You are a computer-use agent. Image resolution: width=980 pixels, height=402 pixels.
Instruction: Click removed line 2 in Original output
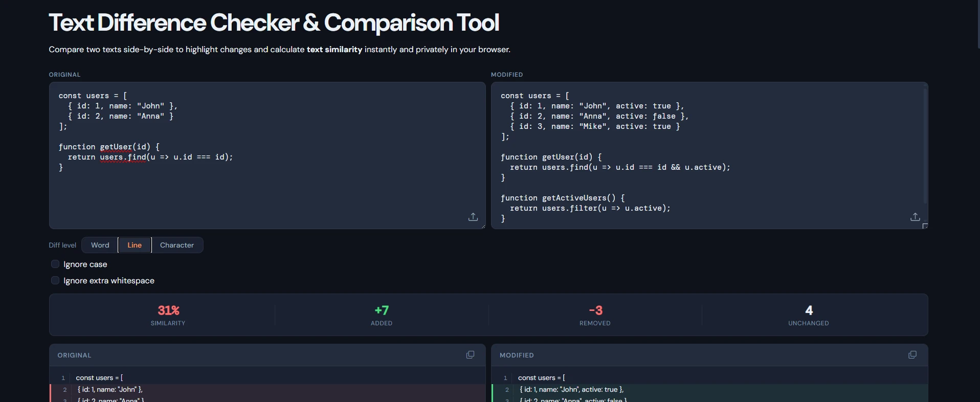pyautogui.click(x=267, y=389)
